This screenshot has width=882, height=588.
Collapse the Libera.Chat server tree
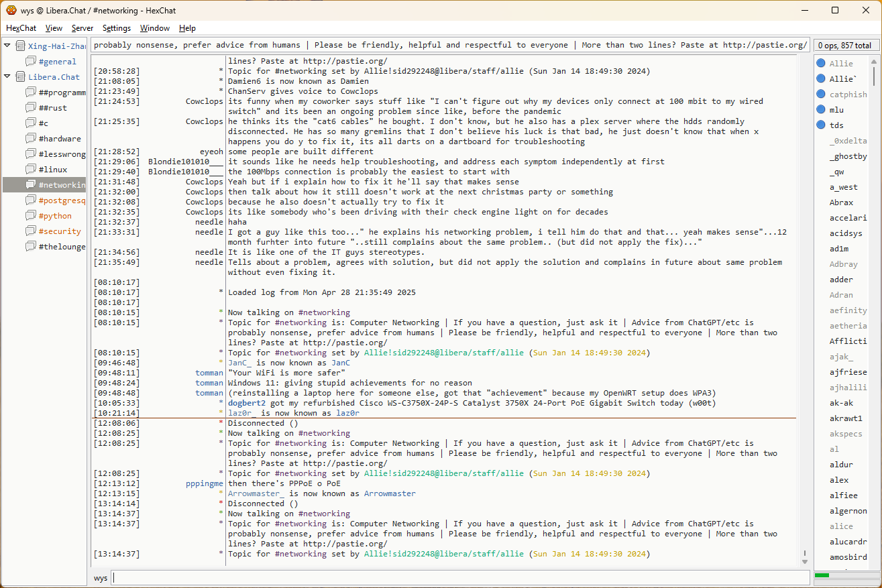click(7, 77)
